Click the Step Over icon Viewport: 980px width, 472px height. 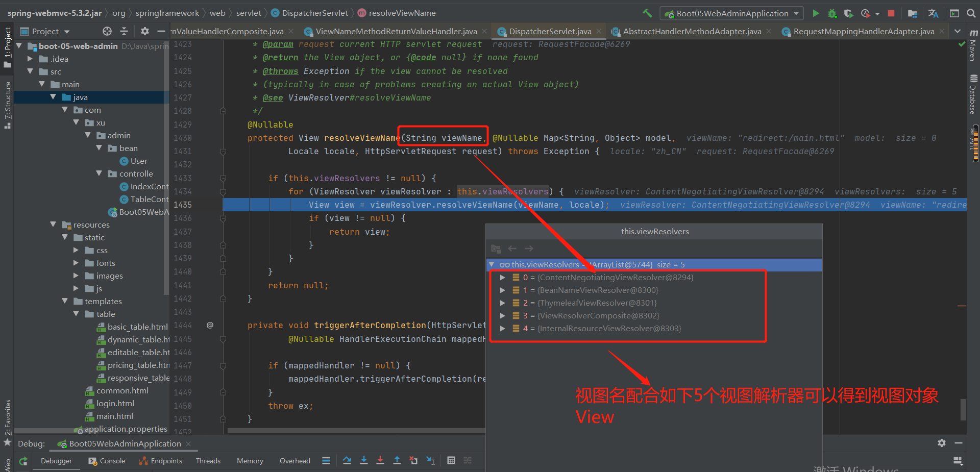347,461
